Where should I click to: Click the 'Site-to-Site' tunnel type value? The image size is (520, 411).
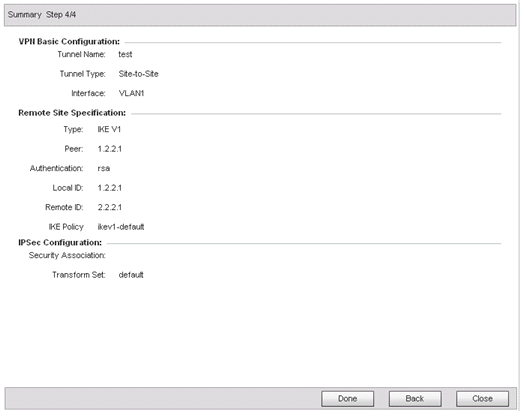[x=138, y=74]
